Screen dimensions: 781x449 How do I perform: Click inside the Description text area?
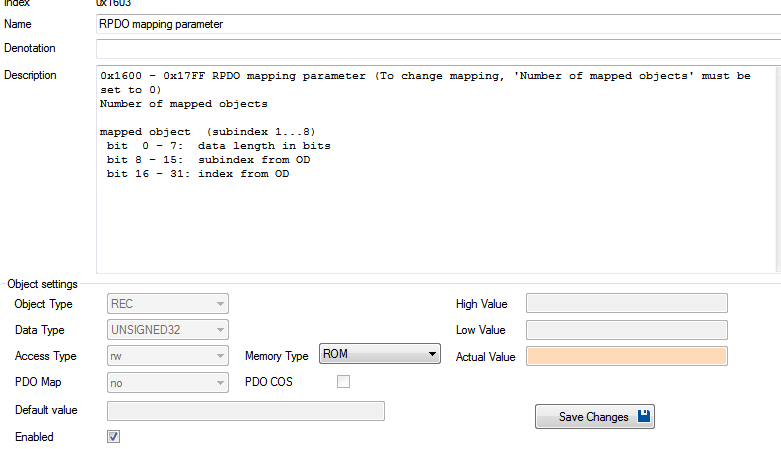[x=436, y=169]
